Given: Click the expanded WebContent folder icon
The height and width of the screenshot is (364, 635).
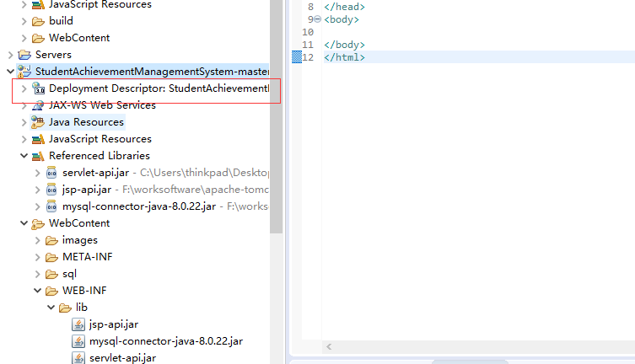Looking at the screenshot, I should [38, 223].
